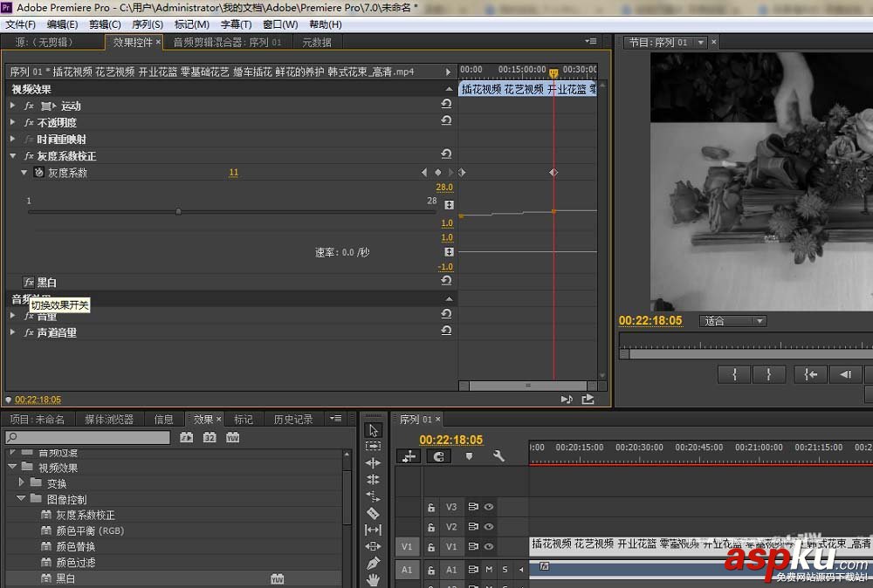Image resolution: width=873 pixels, height=588 pixels.
Task: Click stopwatch icon for 灰度系数 animation
Action: 38,173
